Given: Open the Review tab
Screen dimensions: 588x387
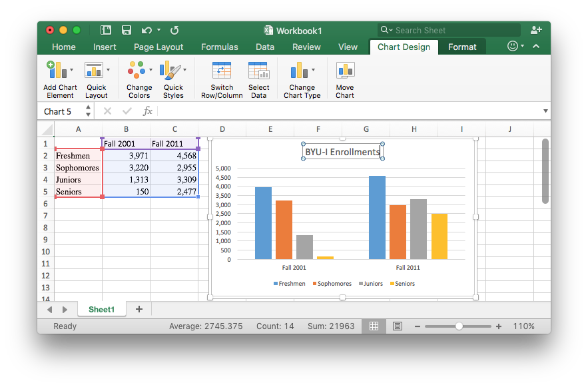Looking at the screenshot, I should [306, 47].
